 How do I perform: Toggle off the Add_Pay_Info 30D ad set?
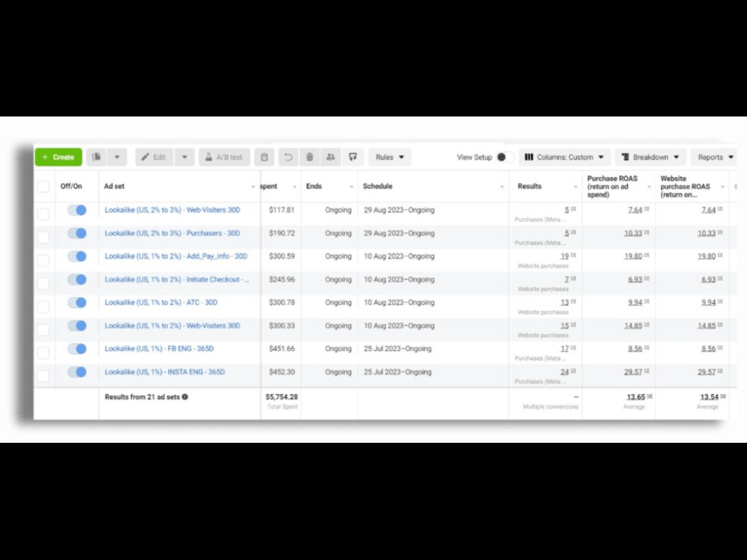tap(77, 256)
